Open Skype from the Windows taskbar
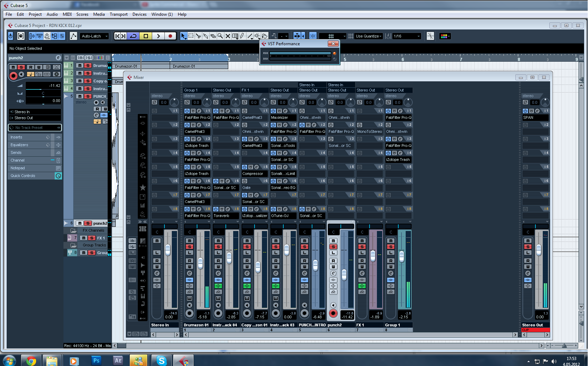The image size is (588, 366). click(161, 360)
